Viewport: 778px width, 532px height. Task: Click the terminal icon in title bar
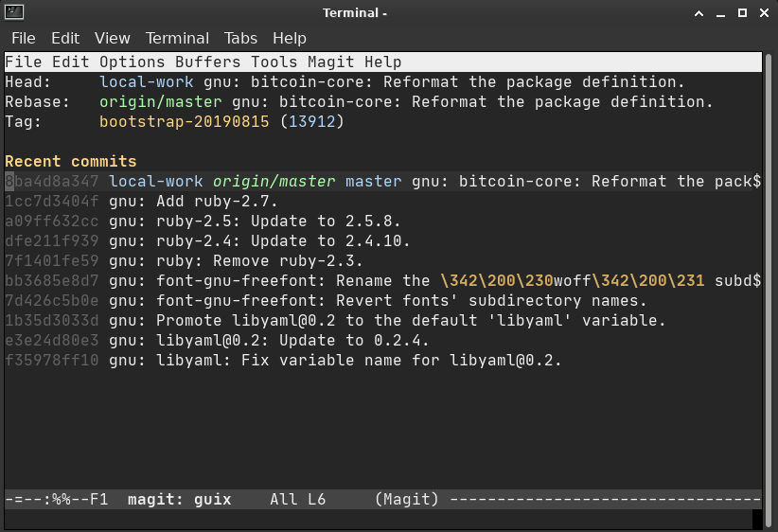(x=14, y=12)
